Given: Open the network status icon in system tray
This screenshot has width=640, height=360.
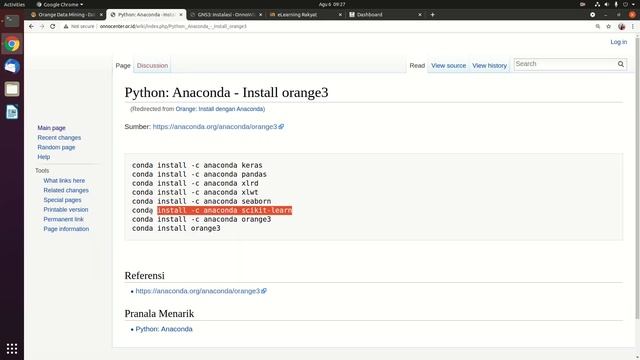Looking at the screenshot, I should tap(597, 4).
